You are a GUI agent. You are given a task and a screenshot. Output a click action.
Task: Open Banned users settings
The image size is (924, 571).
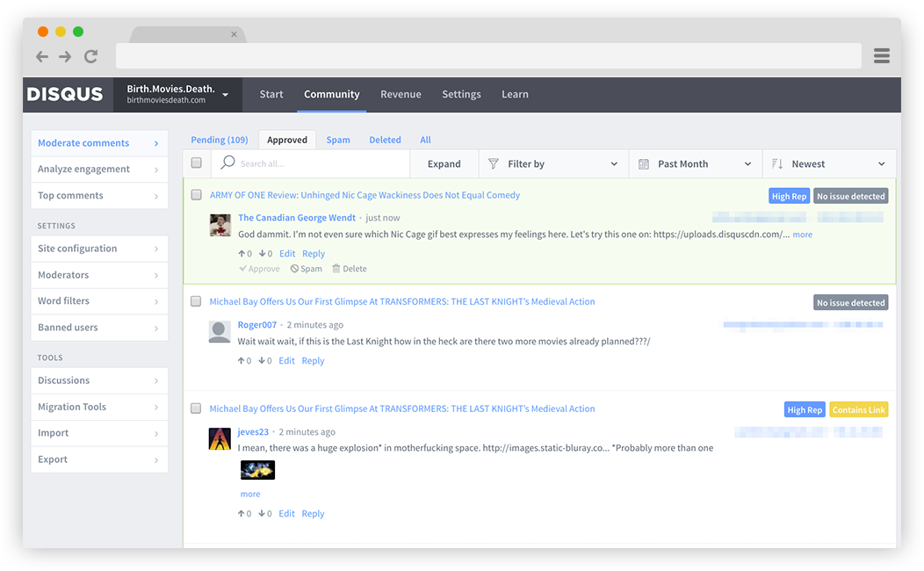[99, 328]
